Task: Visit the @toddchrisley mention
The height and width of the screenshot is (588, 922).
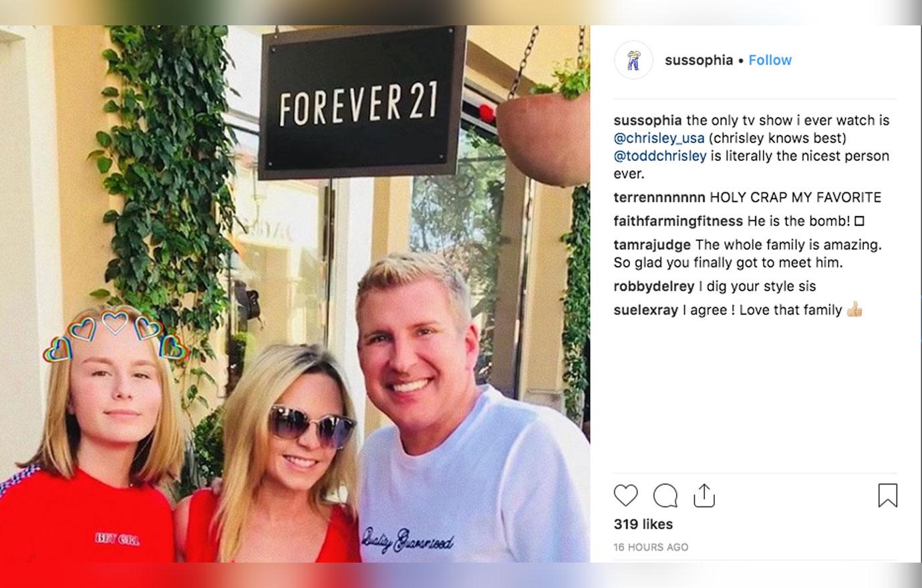Action: [660, 156]
